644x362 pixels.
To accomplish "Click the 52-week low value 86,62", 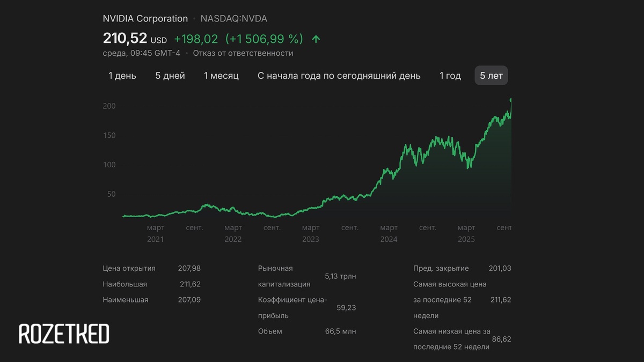I will (x=501, y=339).
